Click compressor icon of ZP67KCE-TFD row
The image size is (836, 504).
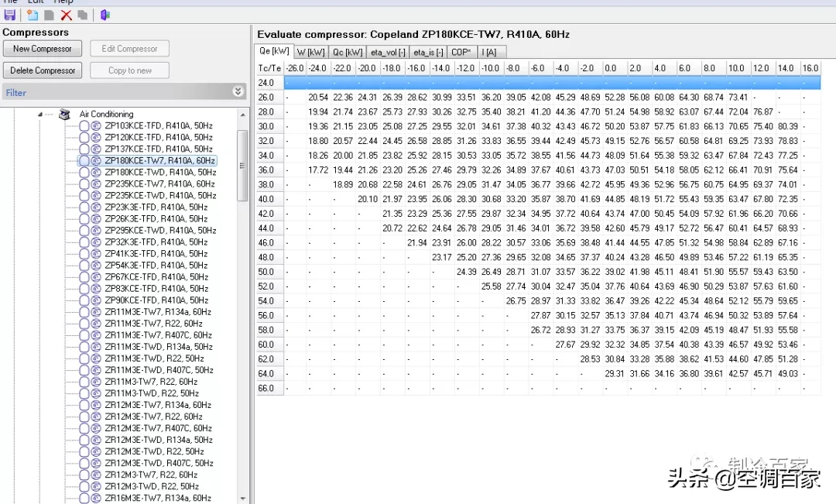(96, 277)
